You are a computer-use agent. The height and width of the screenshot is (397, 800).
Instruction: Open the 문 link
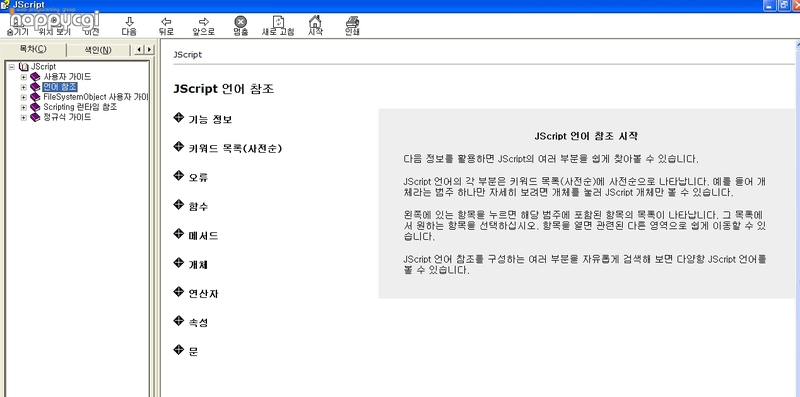click(193, 353)
